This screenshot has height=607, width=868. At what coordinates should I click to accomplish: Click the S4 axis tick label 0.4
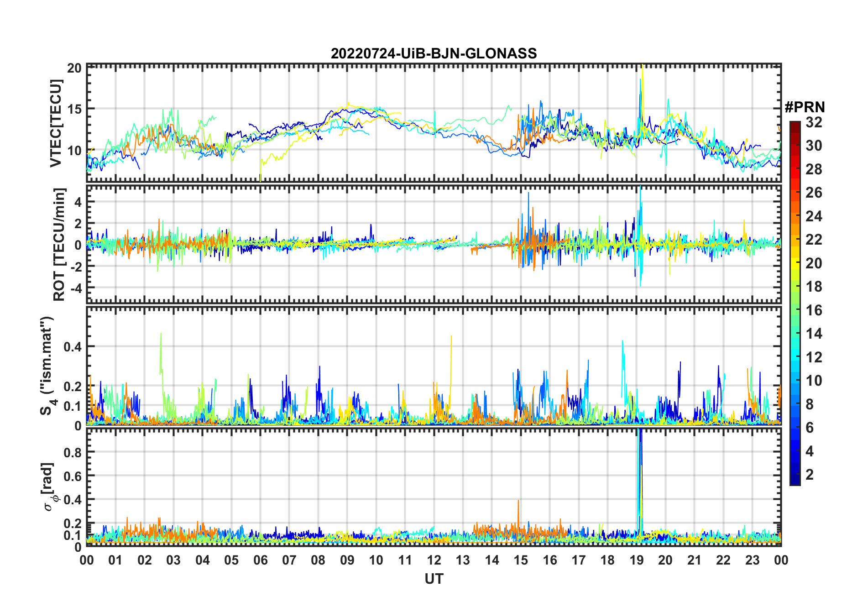pyautogui.click(x=73, y=347)
